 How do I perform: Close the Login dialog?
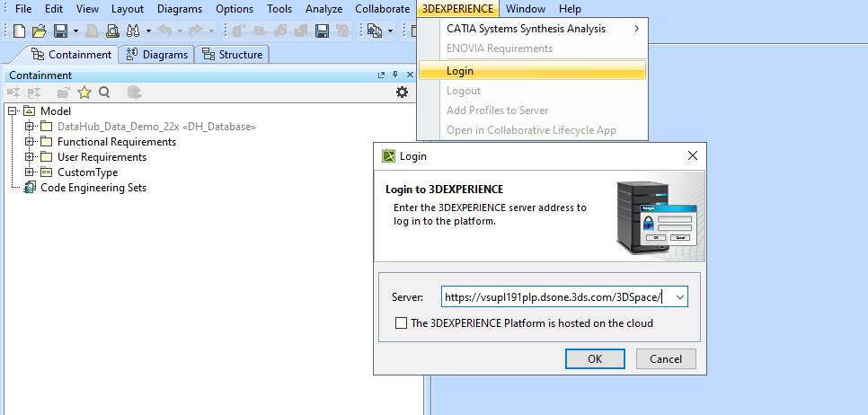[x=693, y=156]
